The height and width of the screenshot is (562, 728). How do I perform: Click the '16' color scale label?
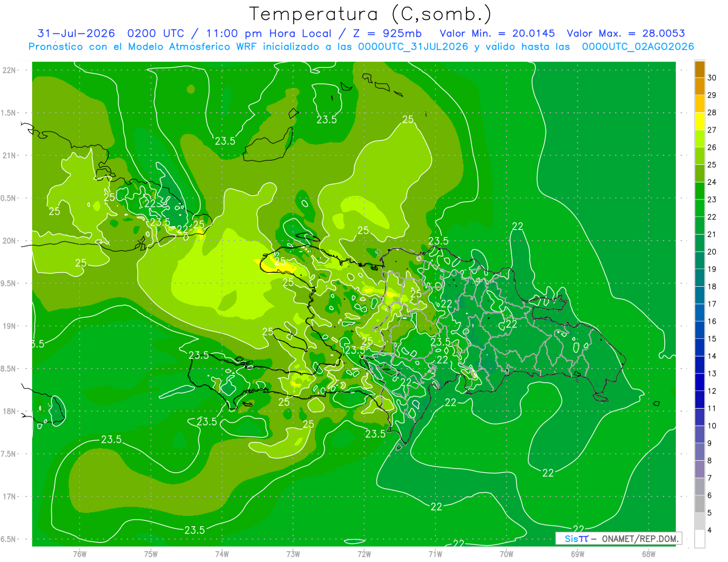tap(712, 321)
